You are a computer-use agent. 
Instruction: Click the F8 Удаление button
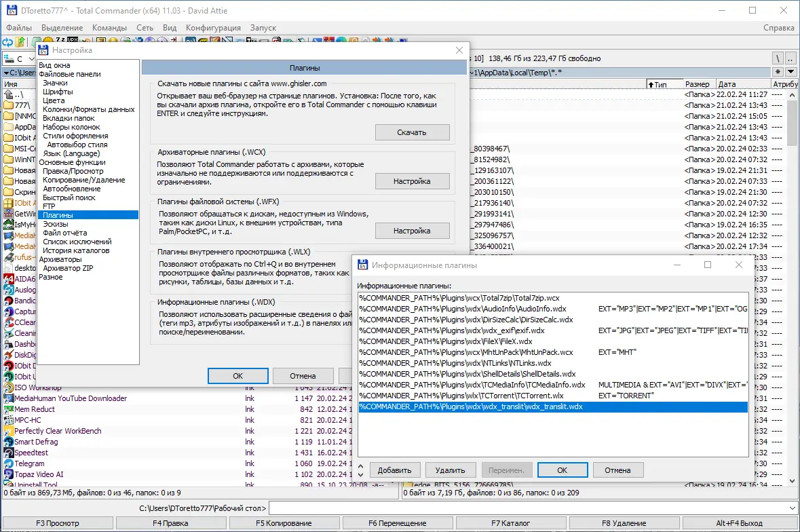624,522
